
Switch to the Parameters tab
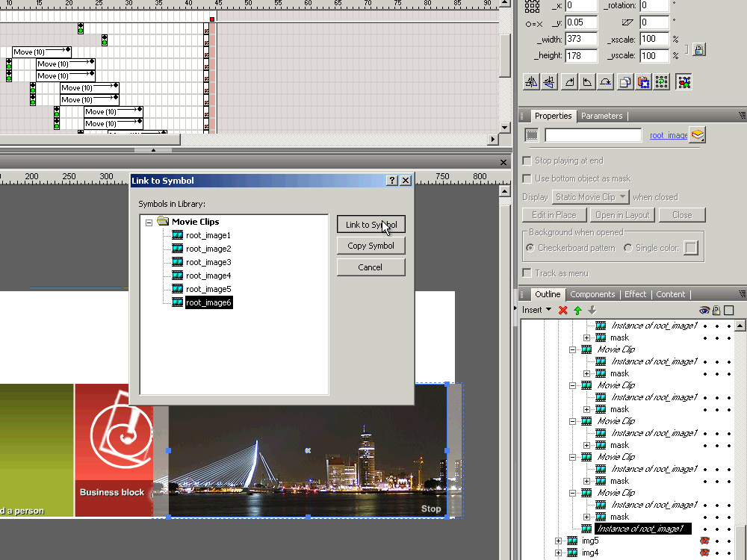(601, 116)
